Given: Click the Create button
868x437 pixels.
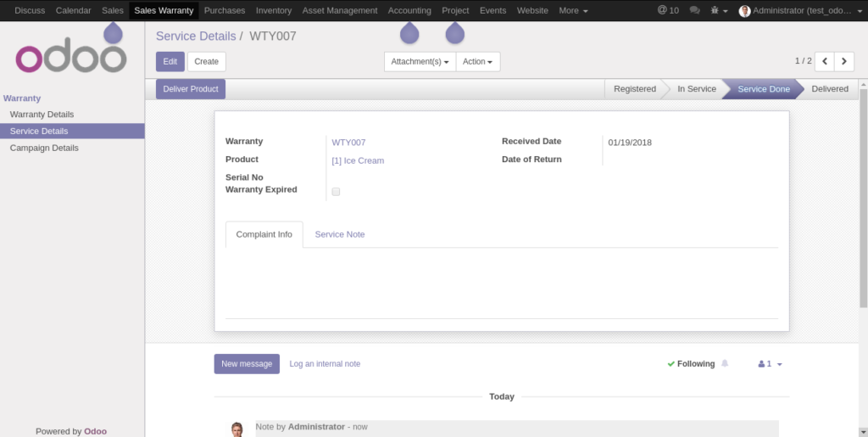Looking at the screenshot, I should point(207,61).
